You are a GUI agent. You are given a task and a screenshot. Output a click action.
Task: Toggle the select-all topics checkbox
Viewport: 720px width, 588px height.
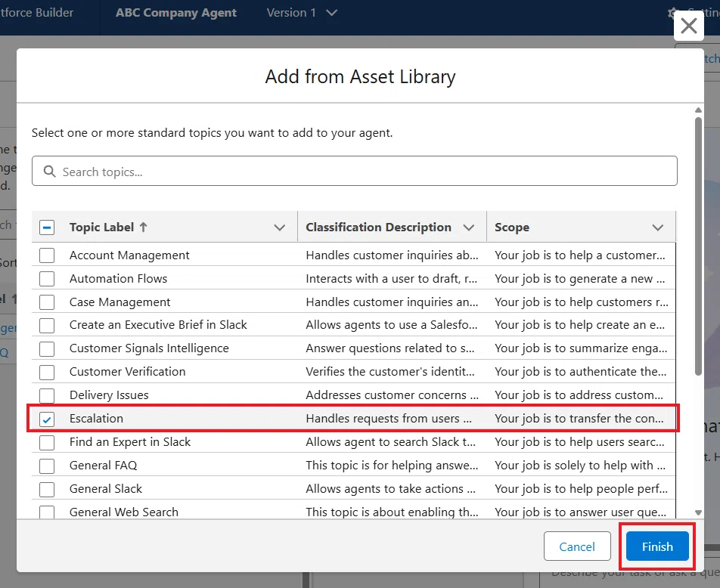[x=47, y=227]
